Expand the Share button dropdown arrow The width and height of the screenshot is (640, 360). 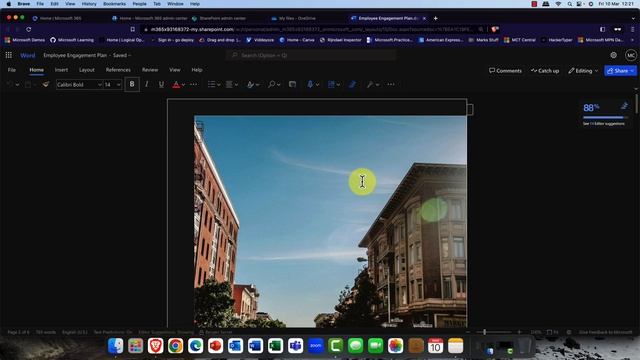click(x=633, y=71)
